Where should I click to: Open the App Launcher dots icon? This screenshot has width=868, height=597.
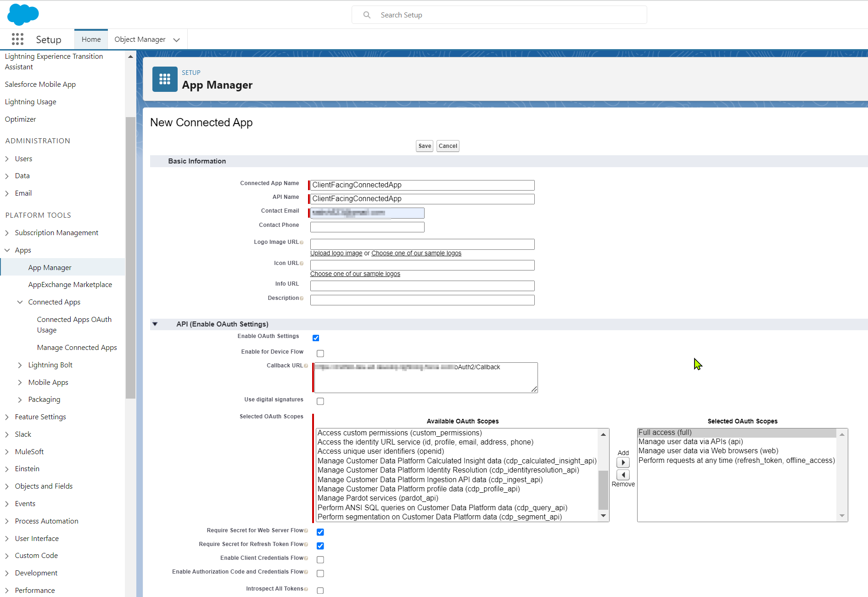pos(17,39)
